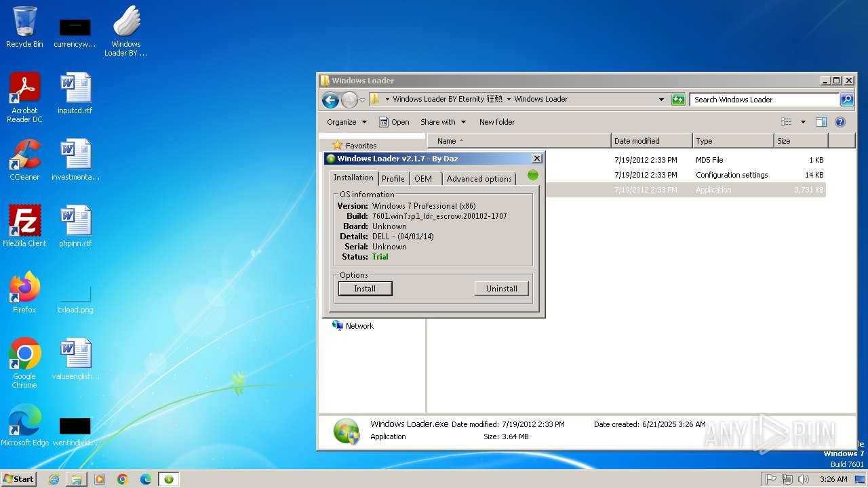Expand the address bar history dropdown
This screenshot has height=488, width=868.
[662, 100]
